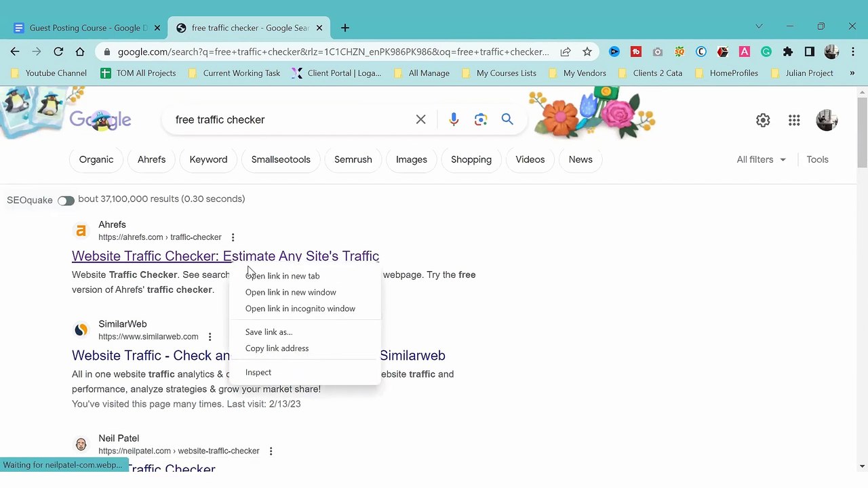This screenshot has height=488, width=868.
Task: Open the 'Youtube Channel' bookmark folder
Action: [x=49, y=73]
